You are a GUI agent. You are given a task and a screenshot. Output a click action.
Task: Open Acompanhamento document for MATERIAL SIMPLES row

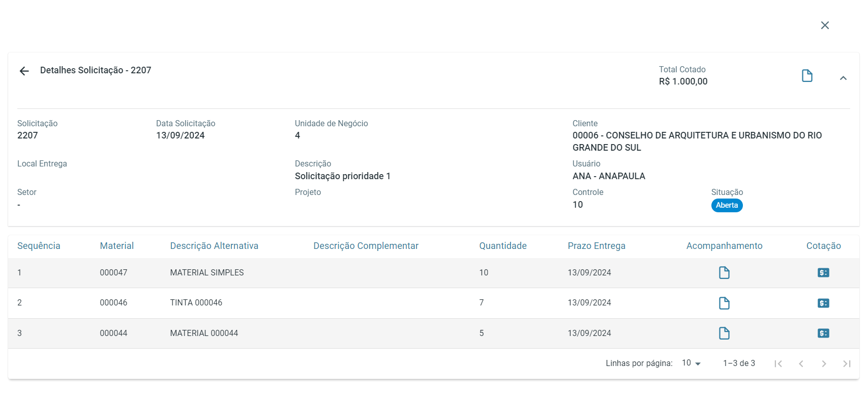(724, 273)
